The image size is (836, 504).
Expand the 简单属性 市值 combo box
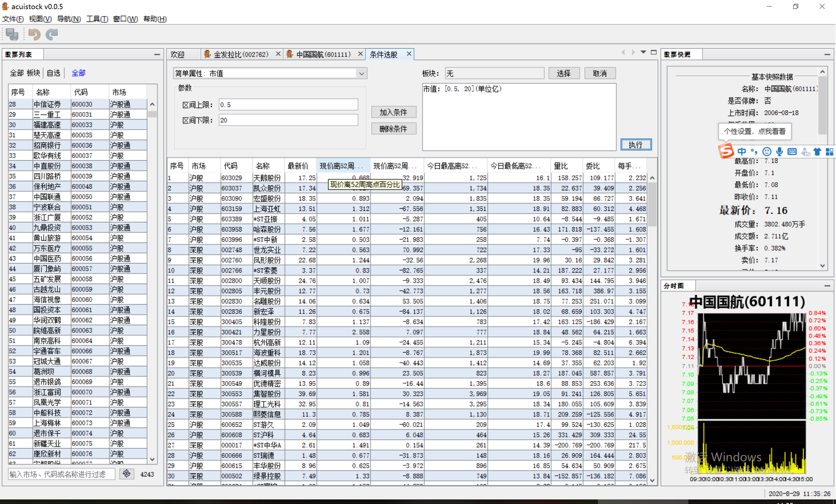coord(362,73)
